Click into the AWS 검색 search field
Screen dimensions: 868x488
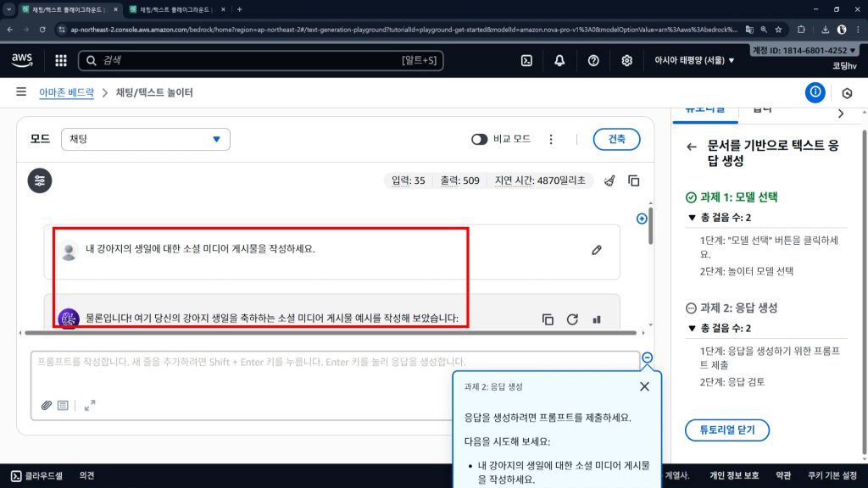260,60
